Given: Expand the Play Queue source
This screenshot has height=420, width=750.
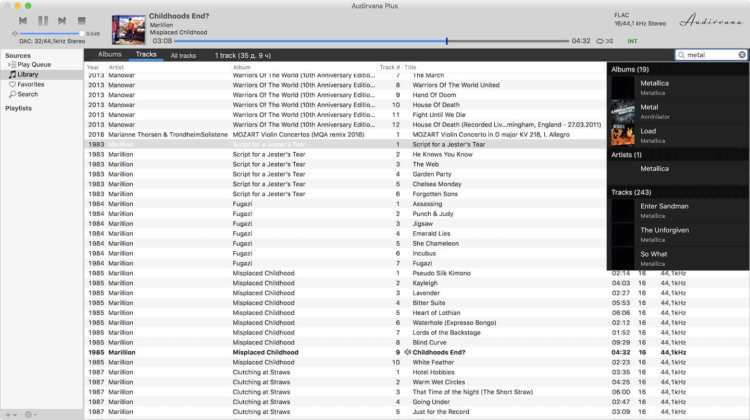Looking at the screenshot, I should (9, 65).
